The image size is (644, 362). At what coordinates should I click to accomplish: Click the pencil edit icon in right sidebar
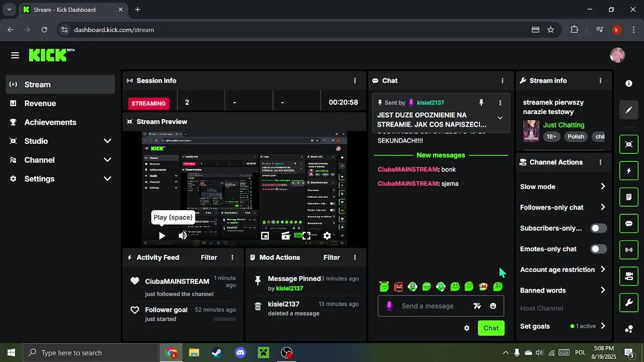coord(629,110)
